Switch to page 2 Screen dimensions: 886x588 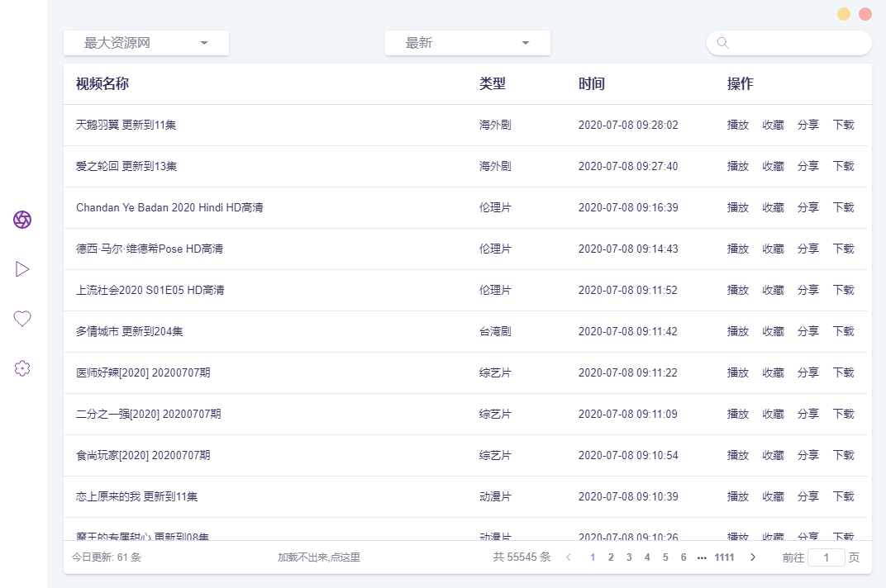coord(611,557)
